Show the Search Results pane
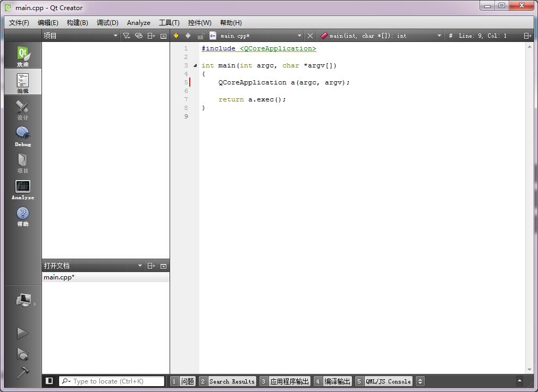 228,381
